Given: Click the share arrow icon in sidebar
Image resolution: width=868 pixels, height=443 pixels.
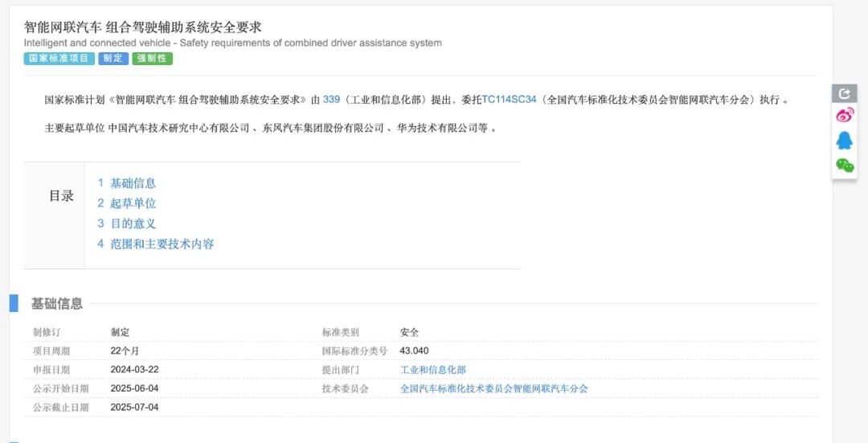Looking at the screenshot, I should point(844,93).
